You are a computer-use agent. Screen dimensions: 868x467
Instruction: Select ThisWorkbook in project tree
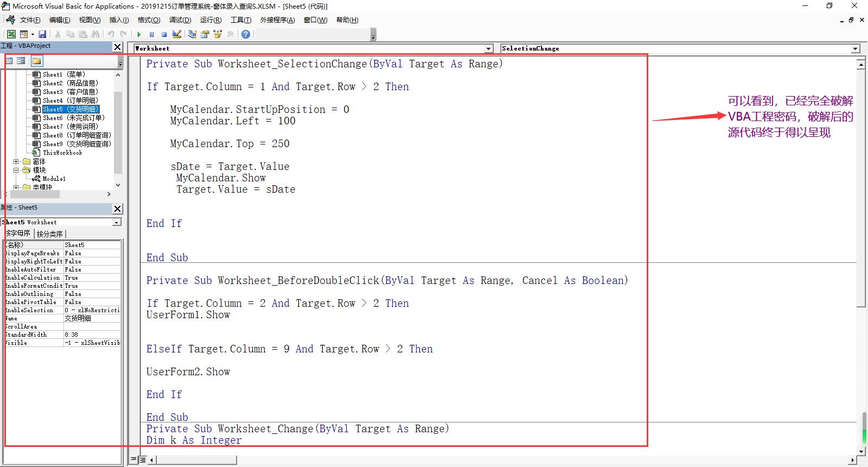tap(62, 153)
